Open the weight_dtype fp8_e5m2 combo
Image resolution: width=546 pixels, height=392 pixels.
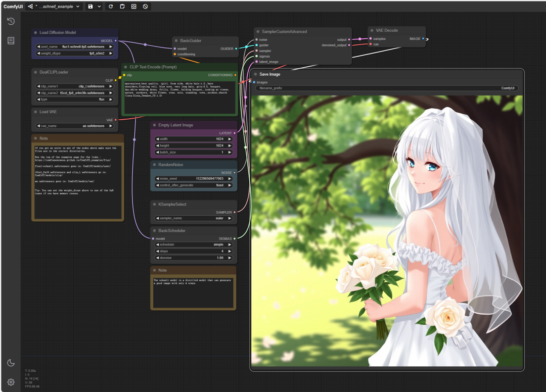tap(75, 53)
